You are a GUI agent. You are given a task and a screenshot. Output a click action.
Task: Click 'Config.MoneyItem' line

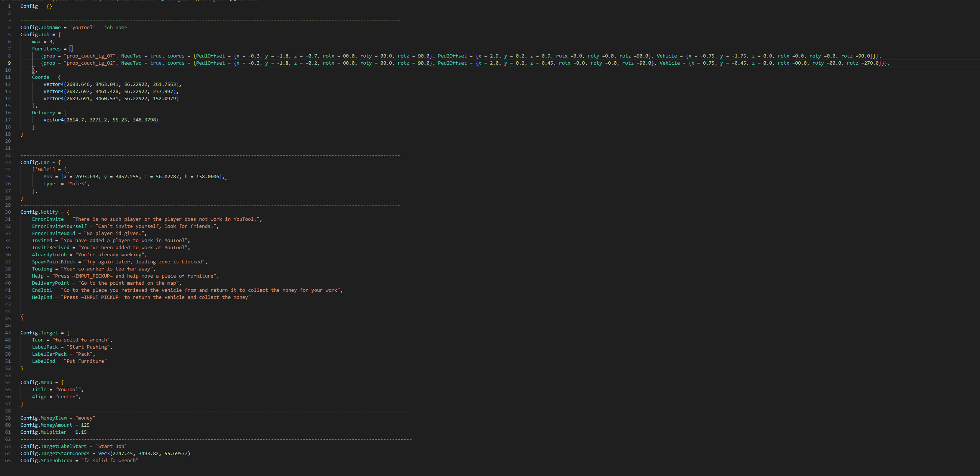coord(58,418)
